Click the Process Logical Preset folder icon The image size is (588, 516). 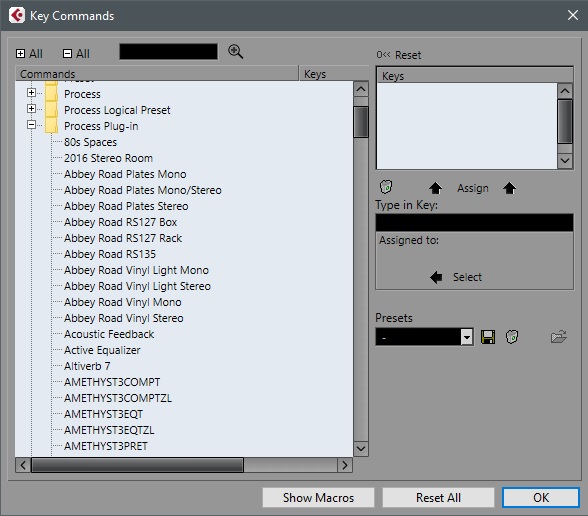pyautogui.click(x=51, y=110)
